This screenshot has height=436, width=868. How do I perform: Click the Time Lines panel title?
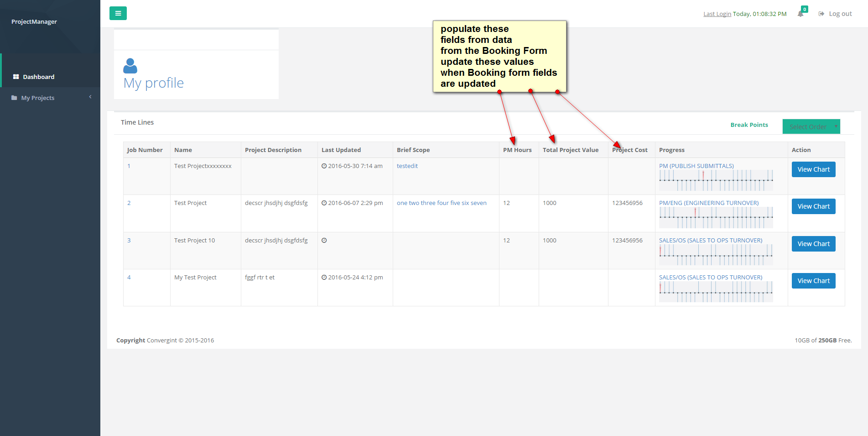[137, 122]
